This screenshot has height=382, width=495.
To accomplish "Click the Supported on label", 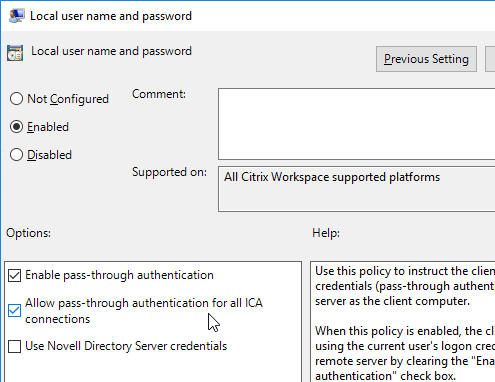I will [169, 172].
